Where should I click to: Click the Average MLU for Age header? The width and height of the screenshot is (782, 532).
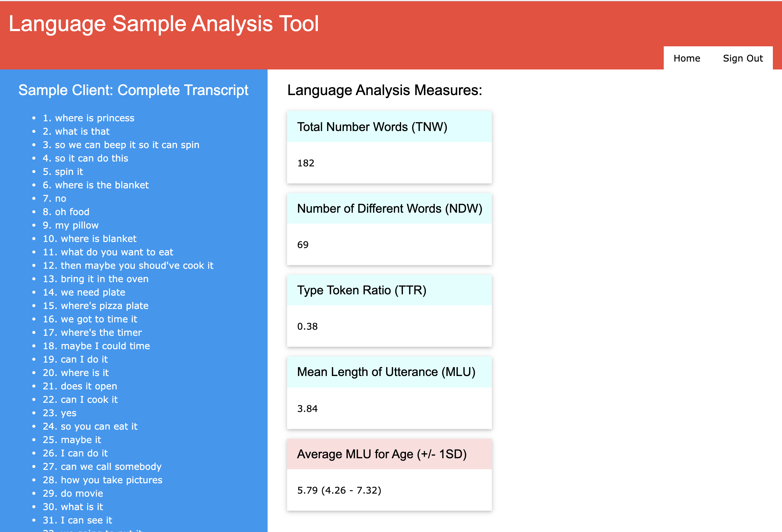(x=382, y=454)
